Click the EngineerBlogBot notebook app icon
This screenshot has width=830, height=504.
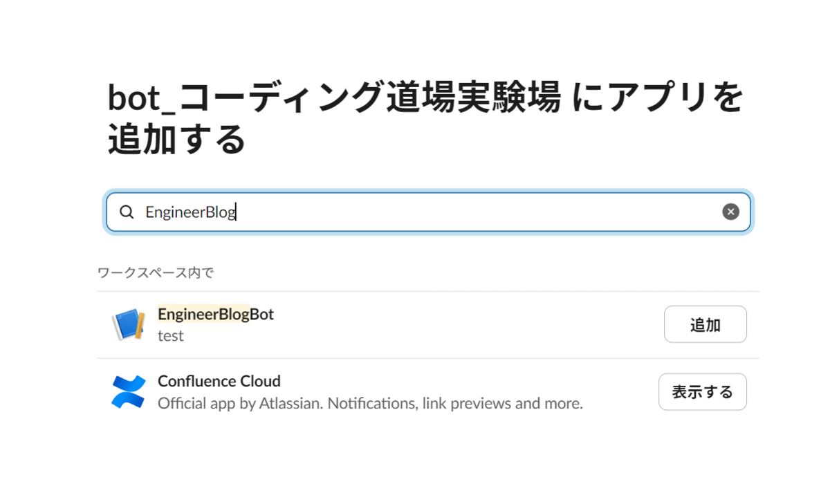pyautogui.click(x=128, y=325)
